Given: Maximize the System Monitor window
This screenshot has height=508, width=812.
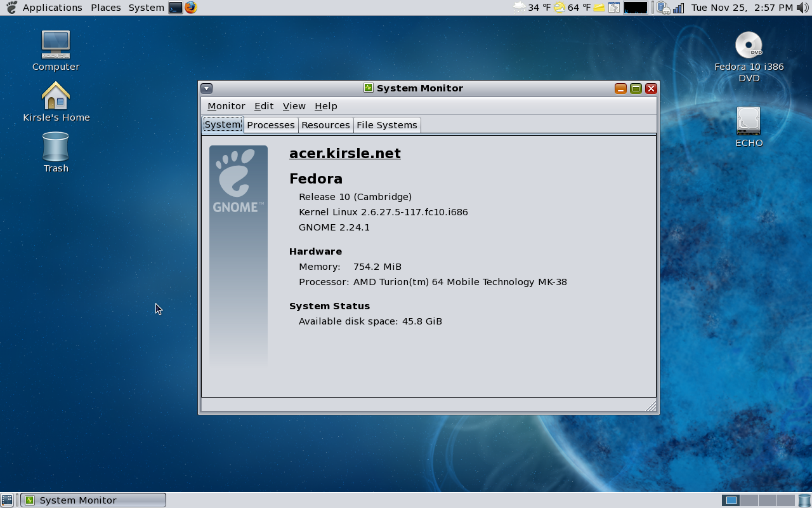Looking at the screenshot, I should pyautogui.click(x=636, y=88).
